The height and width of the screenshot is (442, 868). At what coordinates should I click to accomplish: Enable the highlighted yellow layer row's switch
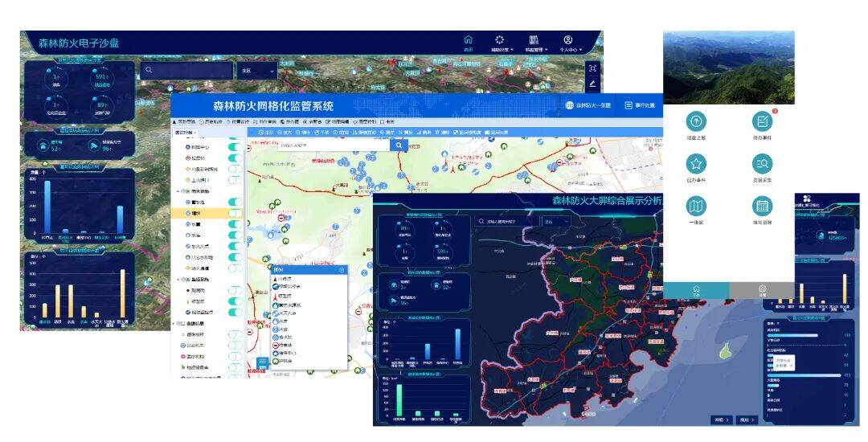pyautogui.click(x=235, y=213)
